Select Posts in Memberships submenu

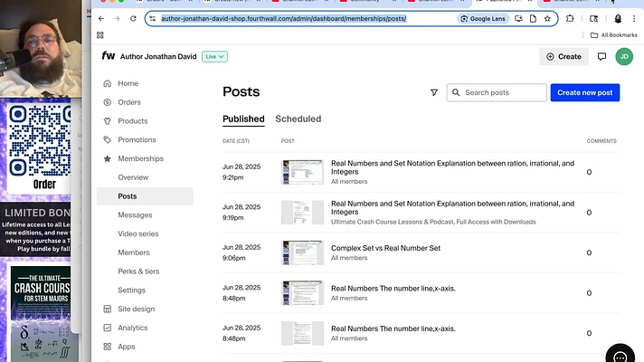(x=145, y=196)
